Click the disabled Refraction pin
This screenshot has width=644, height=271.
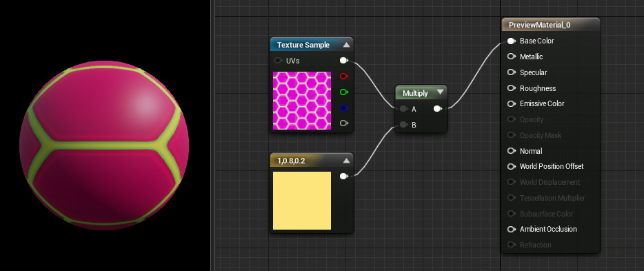tap(512, 245)
